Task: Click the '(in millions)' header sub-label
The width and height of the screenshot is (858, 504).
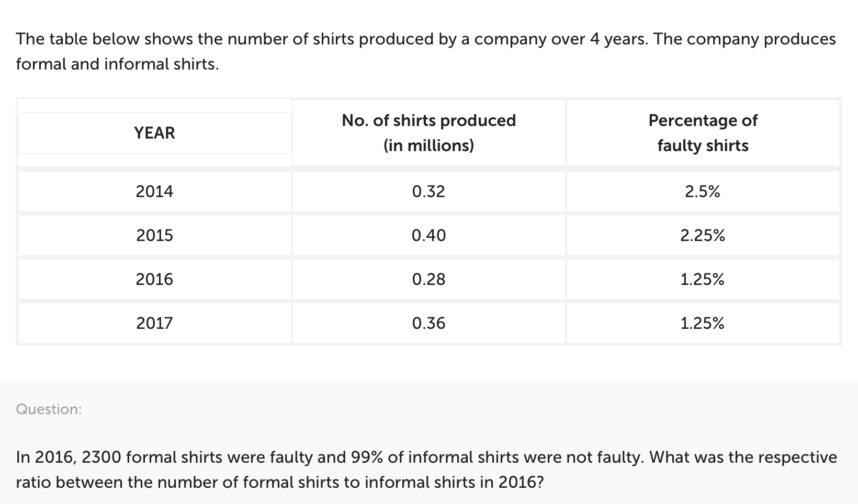Action: [428, 145]
